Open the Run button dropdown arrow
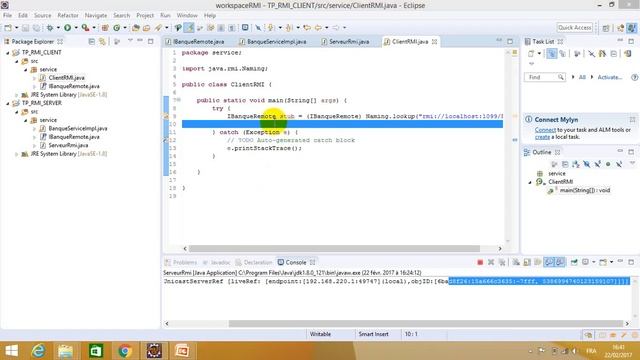The width and height of the screenshot is (640, 360). pyautogui.click(x=76, y=28)
